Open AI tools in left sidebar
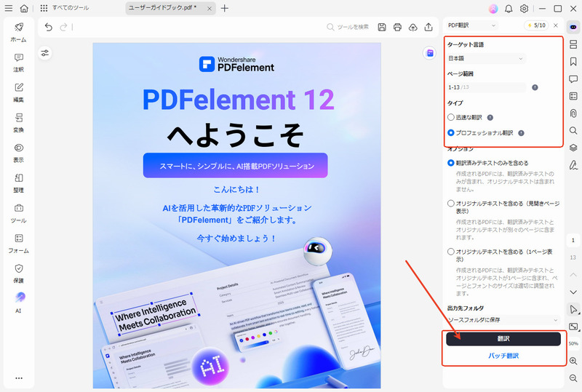The image size is (582, 392). 19,303
